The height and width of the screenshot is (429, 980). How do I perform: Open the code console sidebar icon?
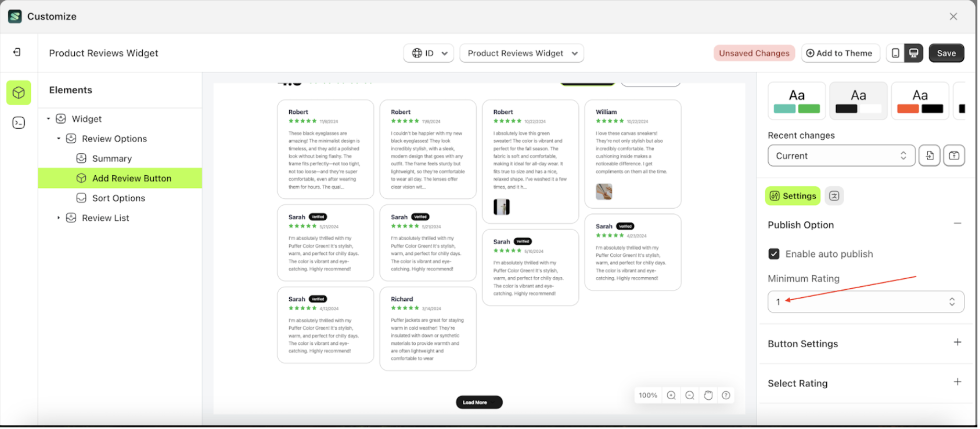click(19, 122)
